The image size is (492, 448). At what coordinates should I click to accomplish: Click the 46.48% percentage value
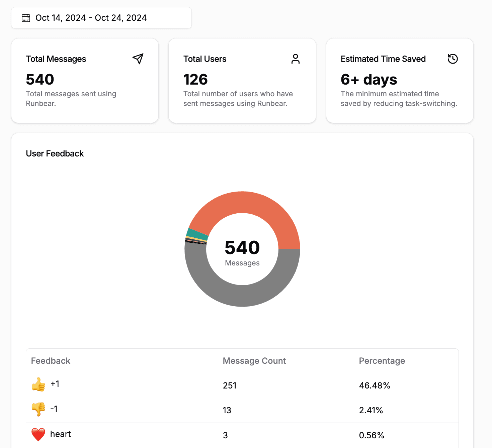[375, 385]
